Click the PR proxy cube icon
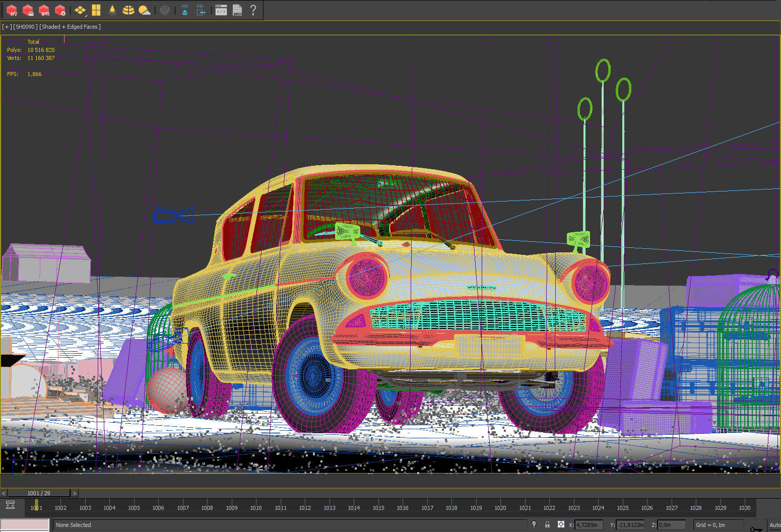 185,10
